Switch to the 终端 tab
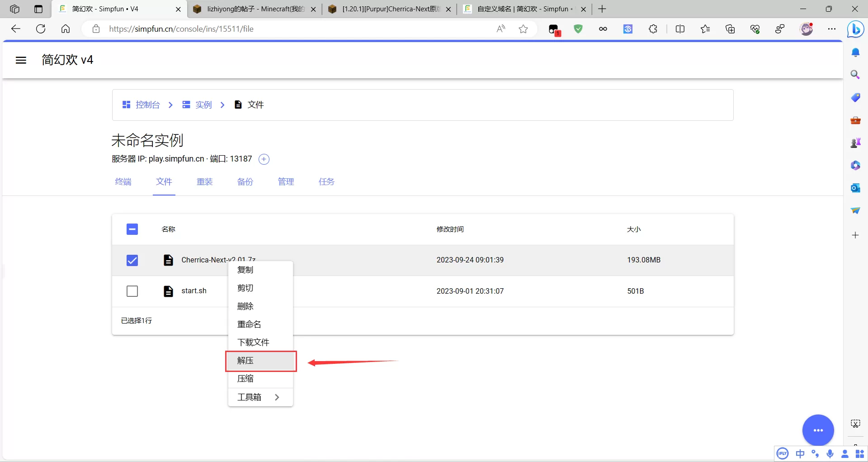Image resolution: width=868 pixels, height=462 pixels. click(123, 182)
